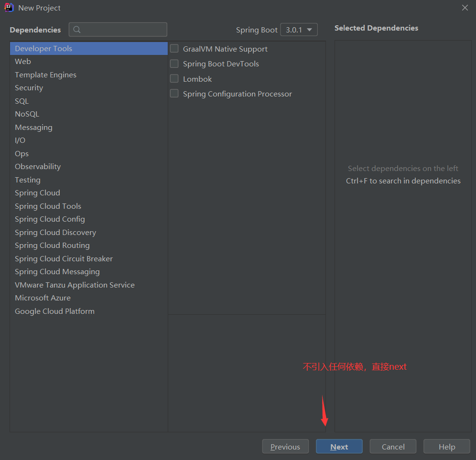Click the Previous button
476x460 pixels.
click(x=285, y=446)
